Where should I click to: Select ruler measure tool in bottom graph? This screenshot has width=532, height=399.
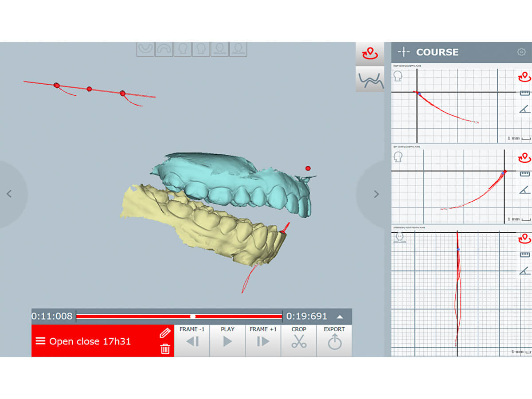[x=525, y=255]
